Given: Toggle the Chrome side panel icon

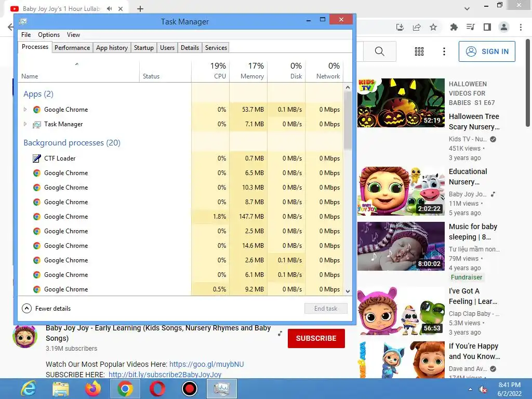Looking at the screenshot, I should pyautogui.click(x=487, y=27).
